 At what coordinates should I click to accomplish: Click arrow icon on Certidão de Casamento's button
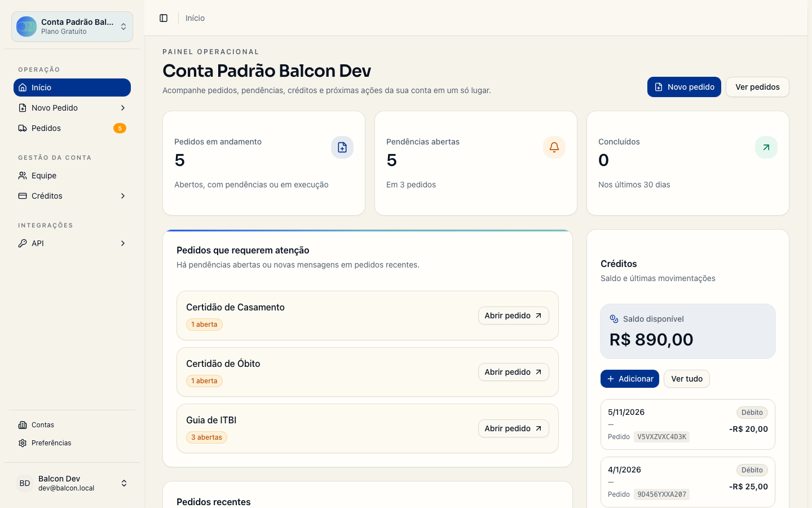coord(539,316)
